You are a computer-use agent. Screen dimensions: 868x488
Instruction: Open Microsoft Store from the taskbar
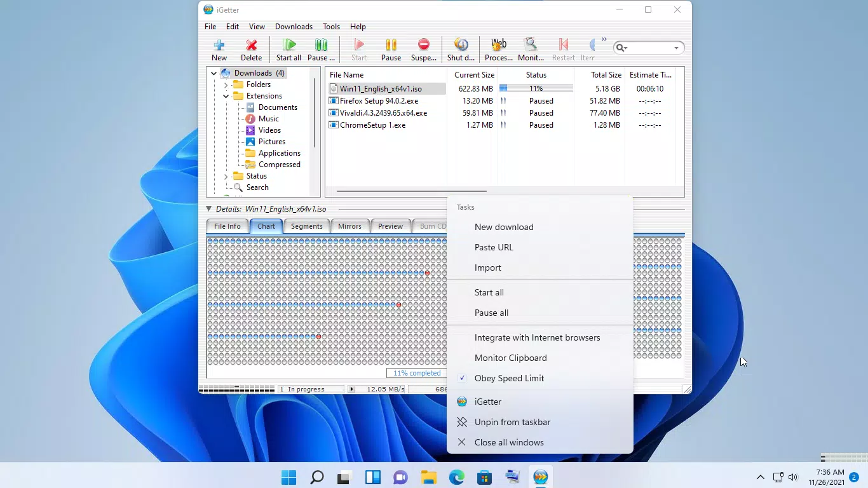484,477
